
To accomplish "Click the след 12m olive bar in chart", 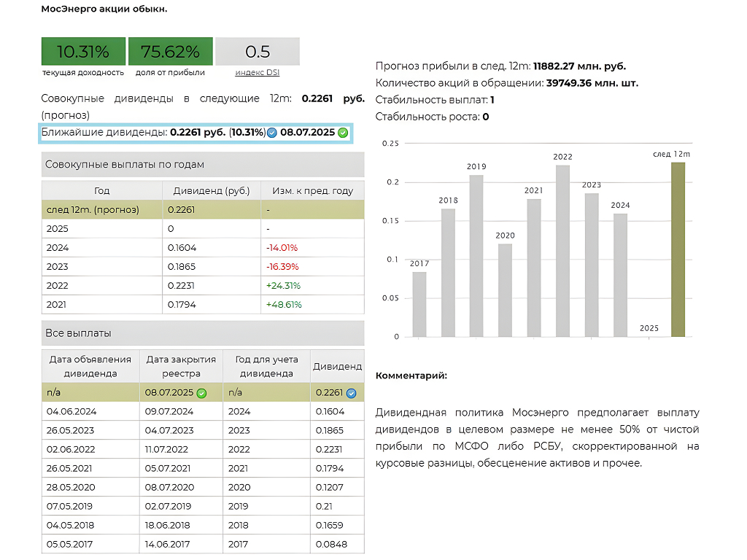I will [x=678, y=249].
